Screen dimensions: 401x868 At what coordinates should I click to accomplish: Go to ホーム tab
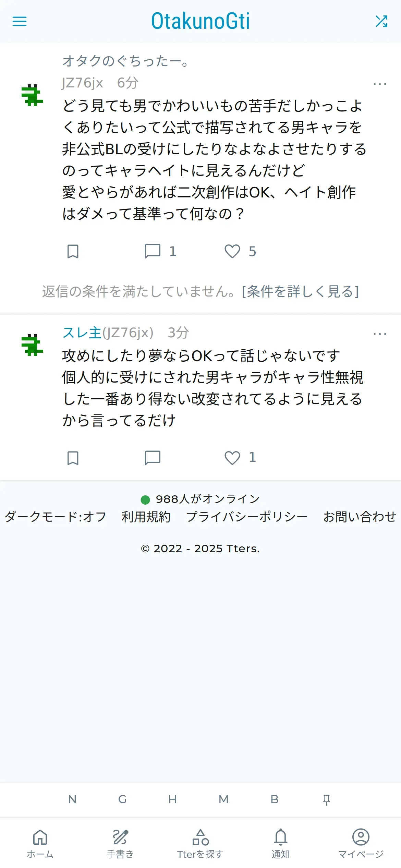pyautogui.click(x=40, y=844)
